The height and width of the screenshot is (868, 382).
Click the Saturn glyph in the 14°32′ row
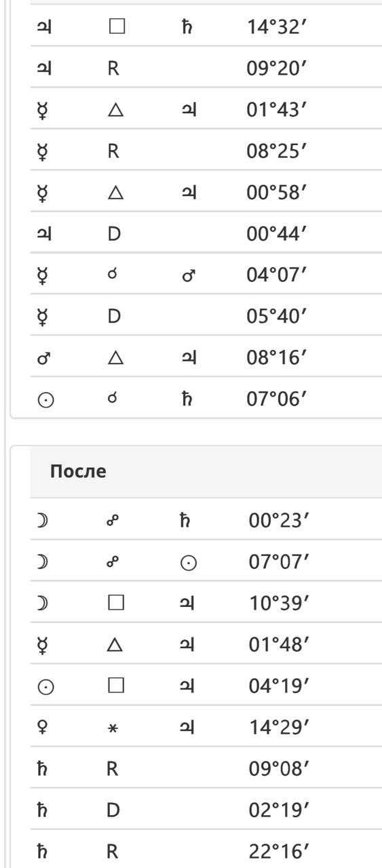(x=187, y=28)
